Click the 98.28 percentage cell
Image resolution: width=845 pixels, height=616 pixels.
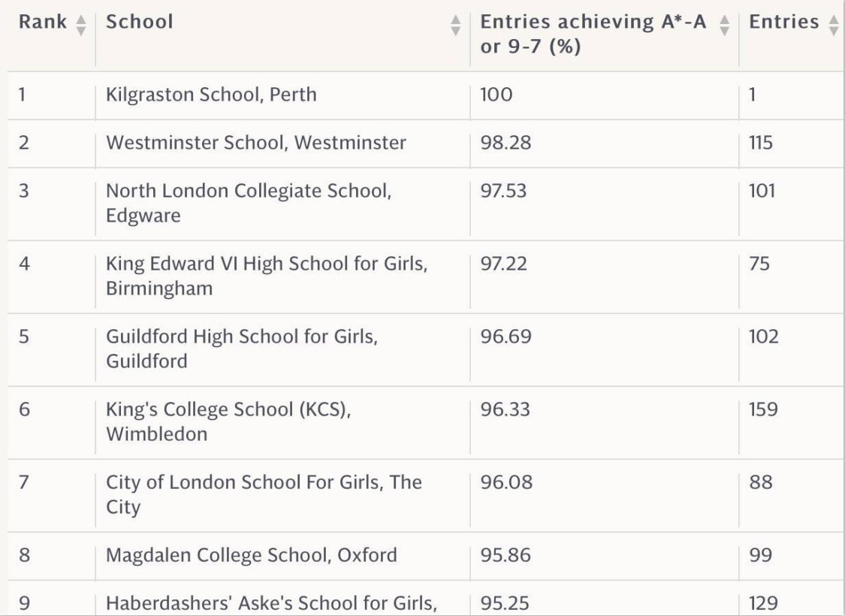tap(505, 143)
